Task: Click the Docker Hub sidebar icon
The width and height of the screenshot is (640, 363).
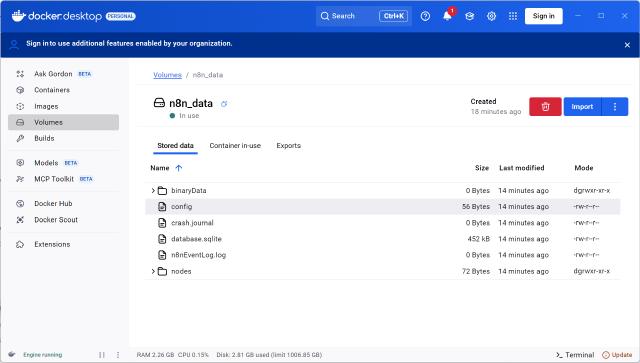Action: [x=20, y=203]
